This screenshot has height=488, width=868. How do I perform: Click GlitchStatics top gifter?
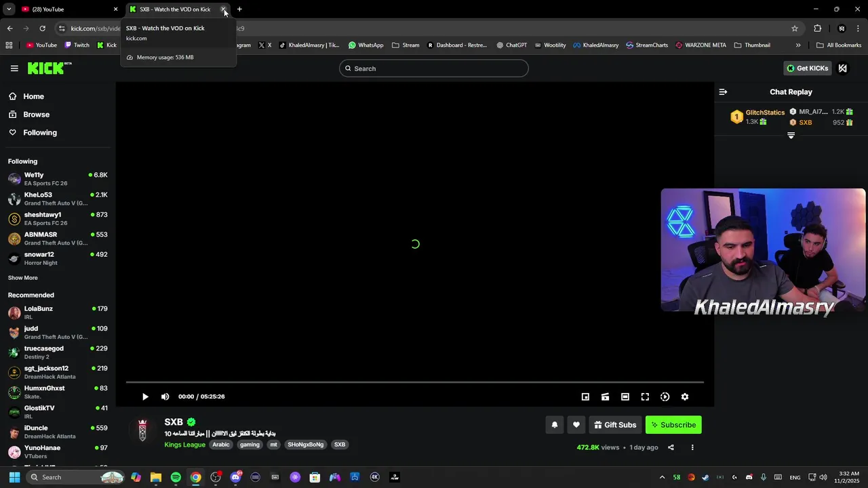click(x=757, y=117)
